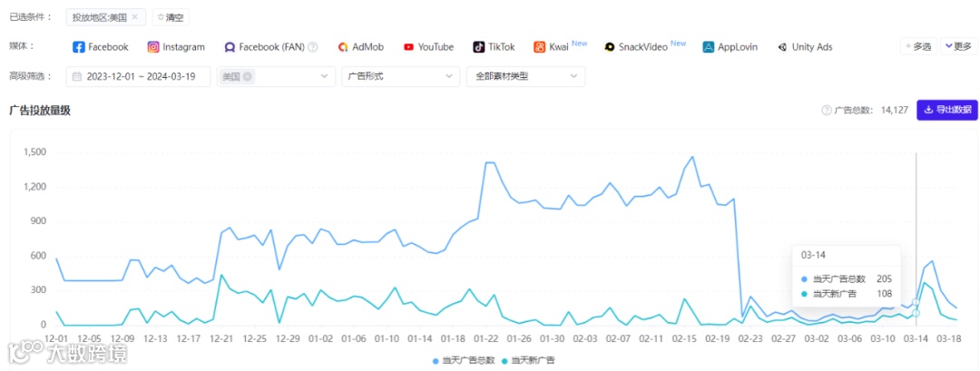Click the 导出数据 export button
Viewport: 980px width, 371px height.
coord(946,110)
